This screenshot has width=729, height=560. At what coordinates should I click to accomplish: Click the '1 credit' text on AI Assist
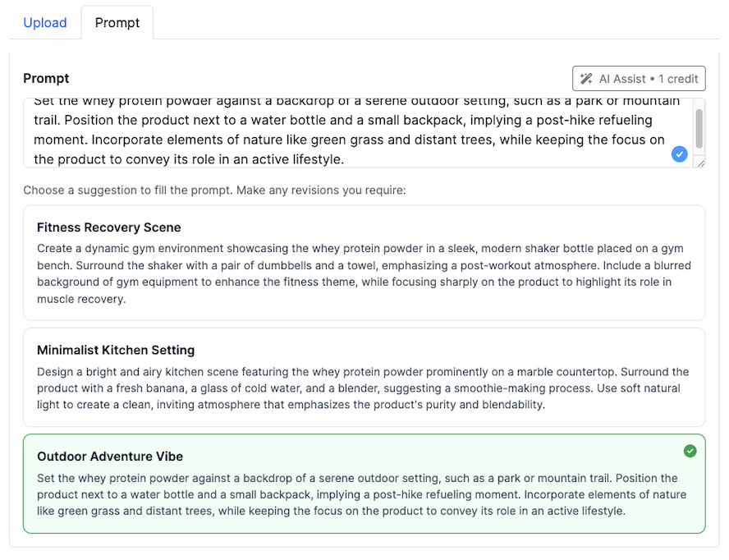[x=678, y=79]
